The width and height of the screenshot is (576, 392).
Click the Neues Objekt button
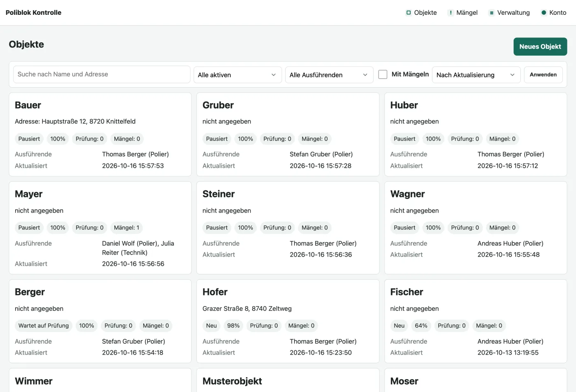[540, 46]
